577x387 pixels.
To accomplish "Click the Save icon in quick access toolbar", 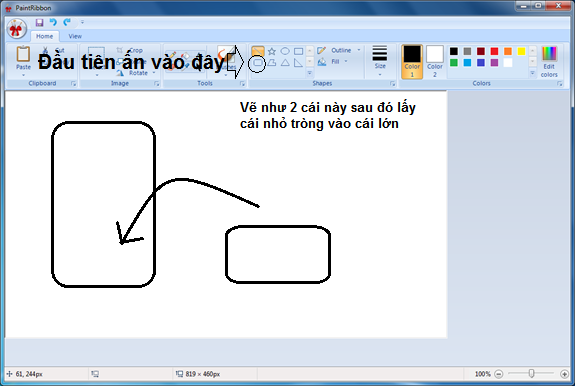I will point(39,22).
